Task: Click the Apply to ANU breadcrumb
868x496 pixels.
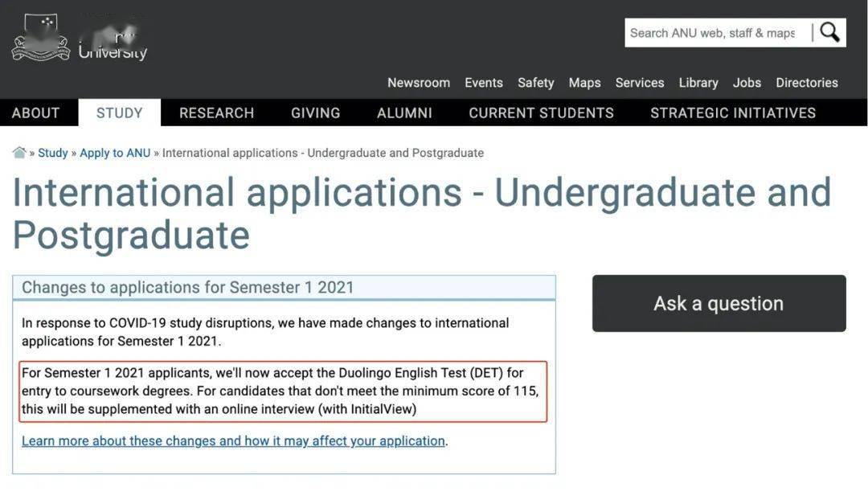Action: (115, 153)
